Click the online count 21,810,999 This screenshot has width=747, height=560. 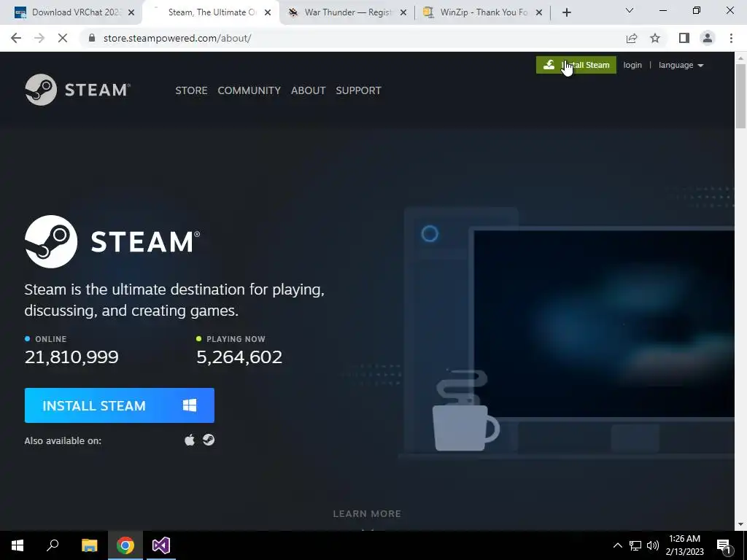[x=71, y=357]
